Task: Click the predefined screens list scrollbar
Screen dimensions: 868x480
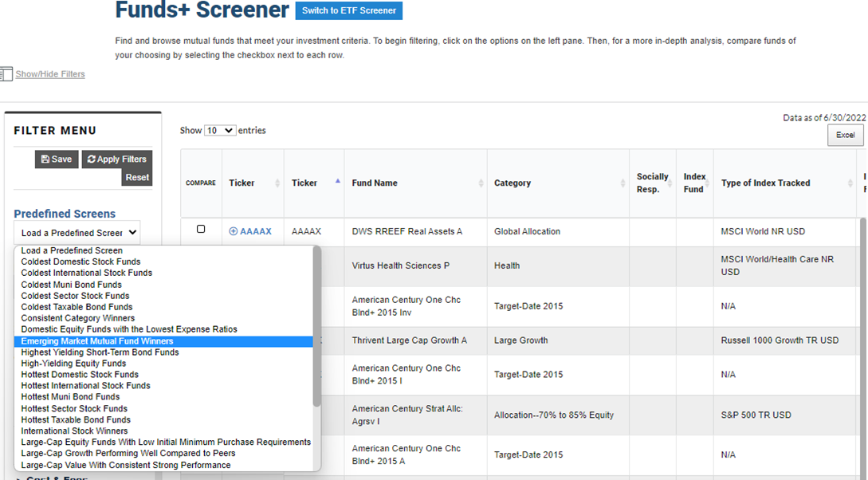Action: (316, 327)
